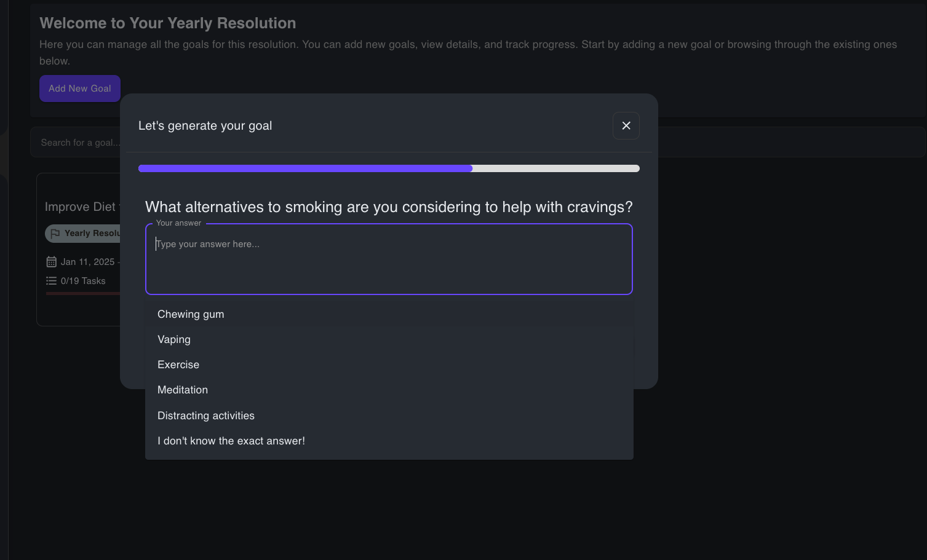927x560 pixels.
Task: Open the Improve Diet goal card
Action: [x=80, y=207]
